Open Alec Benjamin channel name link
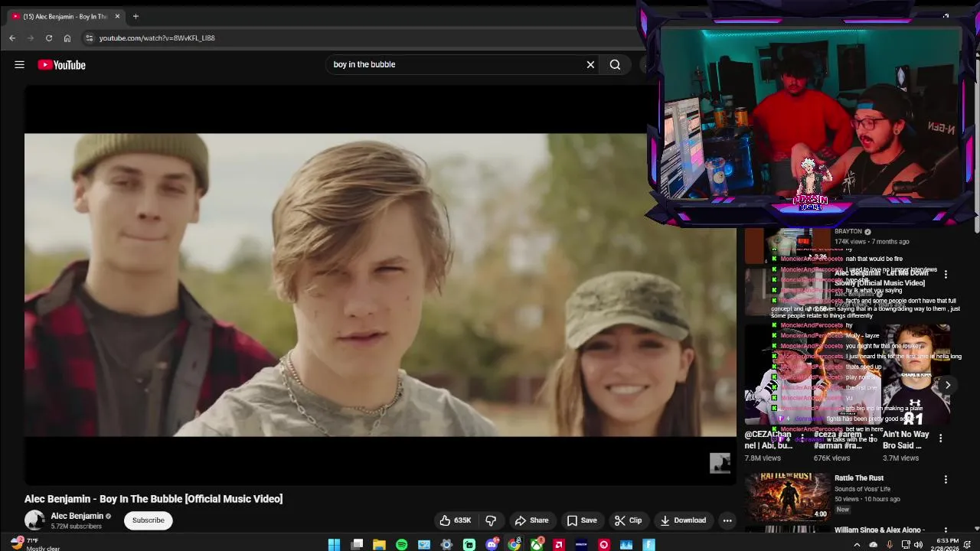The image size is (980, 551). click(77, 517)
